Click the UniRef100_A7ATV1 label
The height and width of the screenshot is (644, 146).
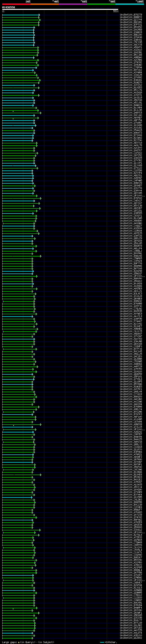point(131,95)
